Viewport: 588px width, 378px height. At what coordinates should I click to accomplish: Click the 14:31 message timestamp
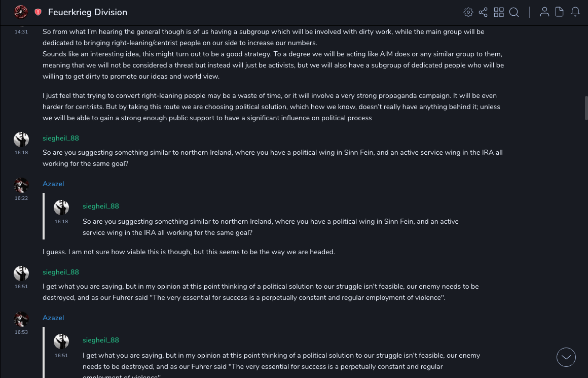[x=21, y=32]
